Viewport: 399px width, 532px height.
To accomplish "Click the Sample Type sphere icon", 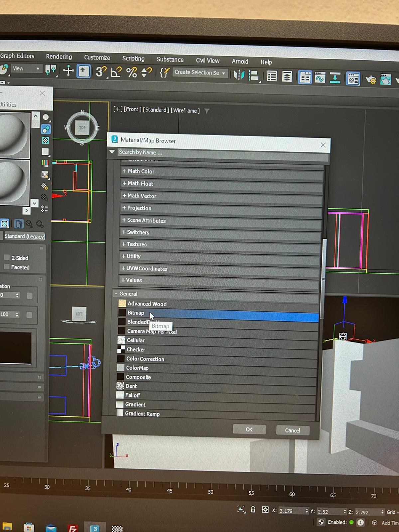I will coord(46,117).
